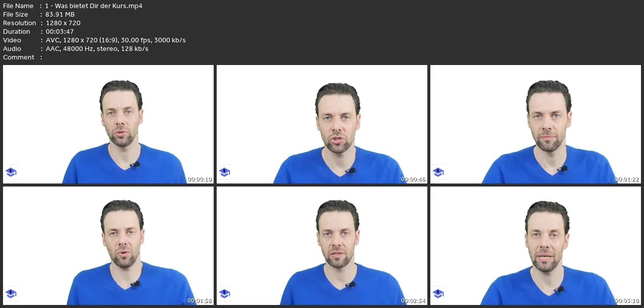The height and width of the screenshot is (308, 644).
Task: Click the duration value 00:03:47
Action: 59,32
